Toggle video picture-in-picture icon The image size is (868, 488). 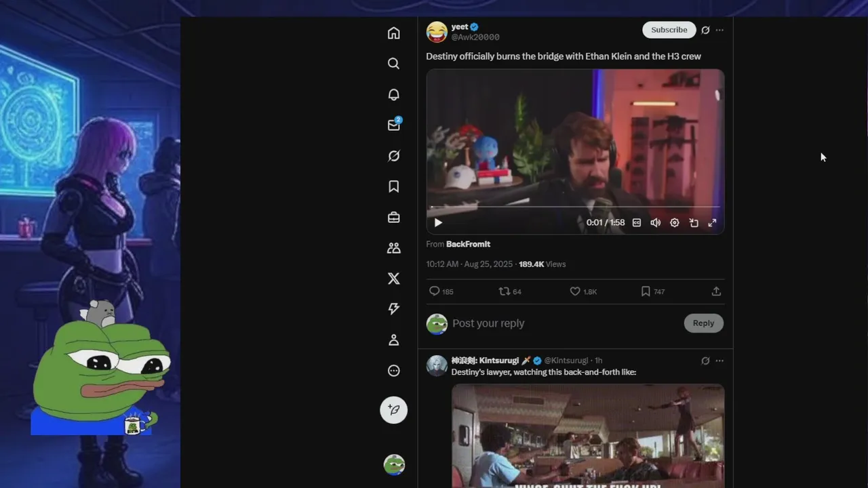(694, 222)
